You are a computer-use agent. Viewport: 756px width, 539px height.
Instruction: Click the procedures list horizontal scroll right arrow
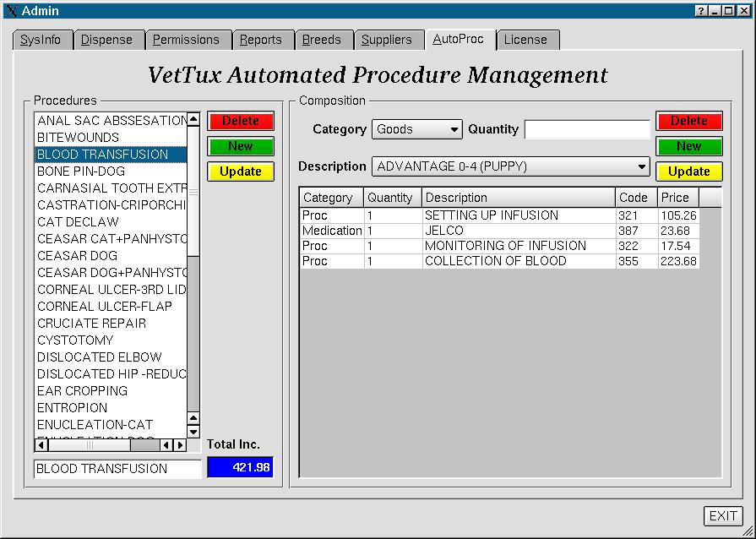[180, 445]
